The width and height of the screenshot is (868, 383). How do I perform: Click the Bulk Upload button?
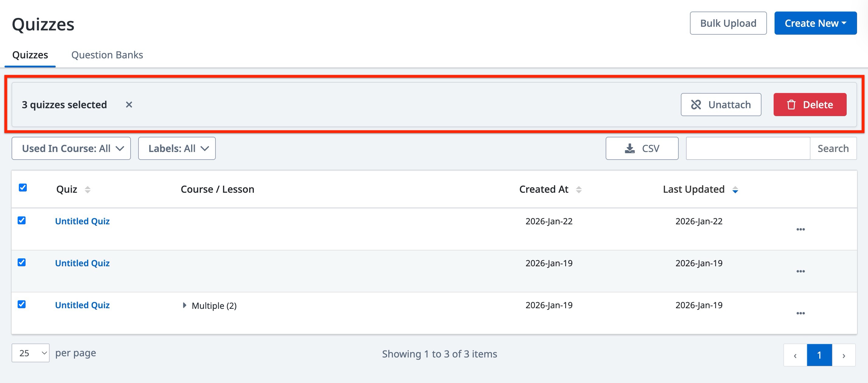click(x=728, y=23)
